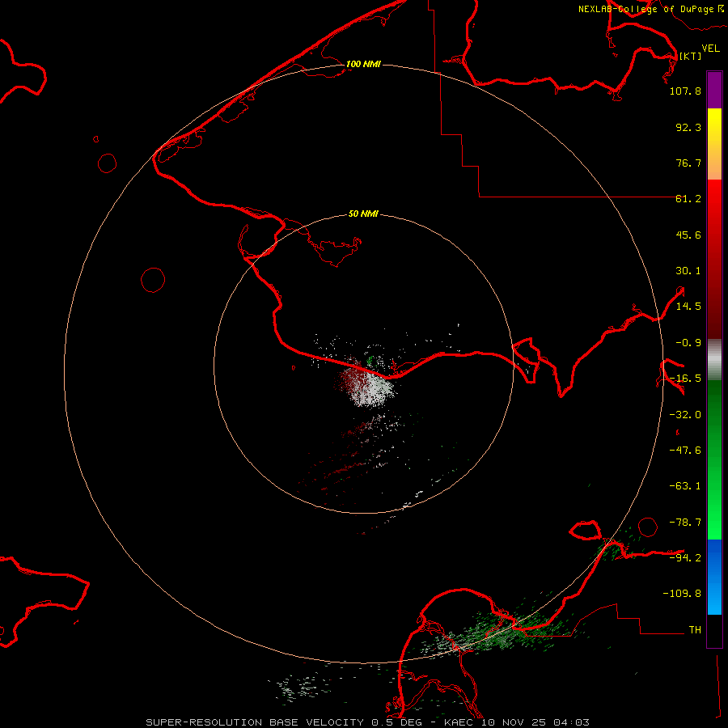Click the dense velocity echo cluster near radar center

(x=366, y=383)
